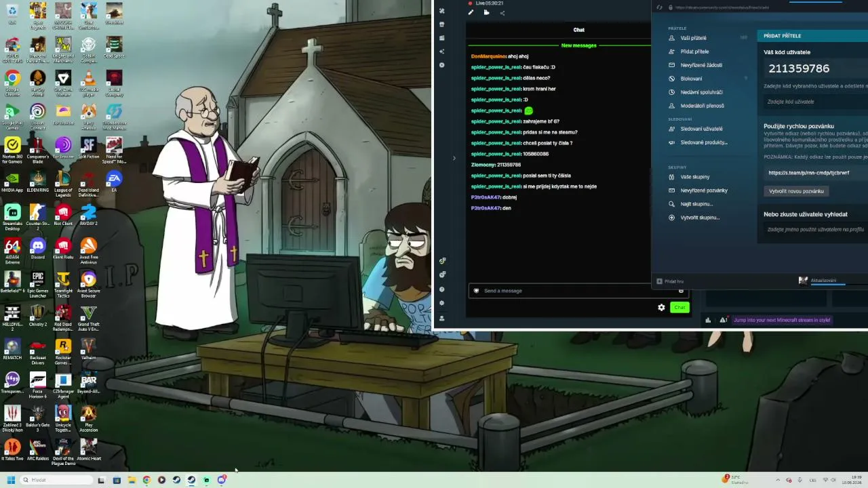Open the emoji picker in chat message box

[x=681, y=291]
